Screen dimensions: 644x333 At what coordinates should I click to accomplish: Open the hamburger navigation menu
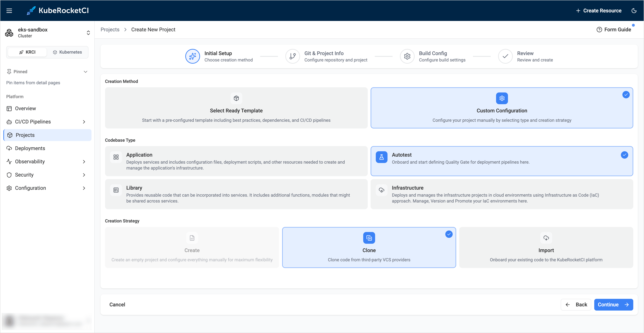[x=9, y=11]
